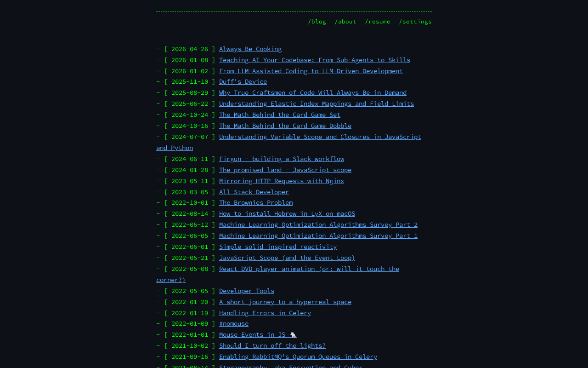Open the post 'Always Be Cooking'
Viewport: 588px width, 368px height.
coord(250,49)
